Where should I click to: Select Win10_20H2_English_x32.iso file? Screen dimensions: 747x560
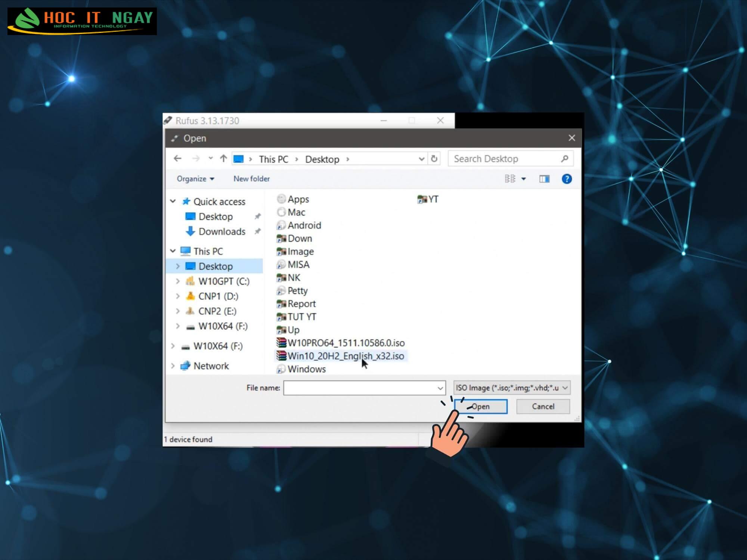point(340,356)
